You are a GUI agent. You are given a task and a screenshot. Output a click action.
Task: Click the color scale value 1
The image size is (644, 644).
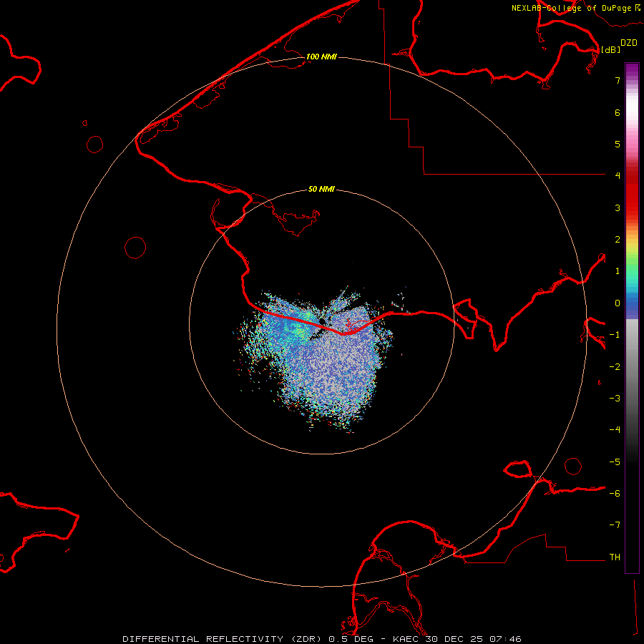click(618, 271)
